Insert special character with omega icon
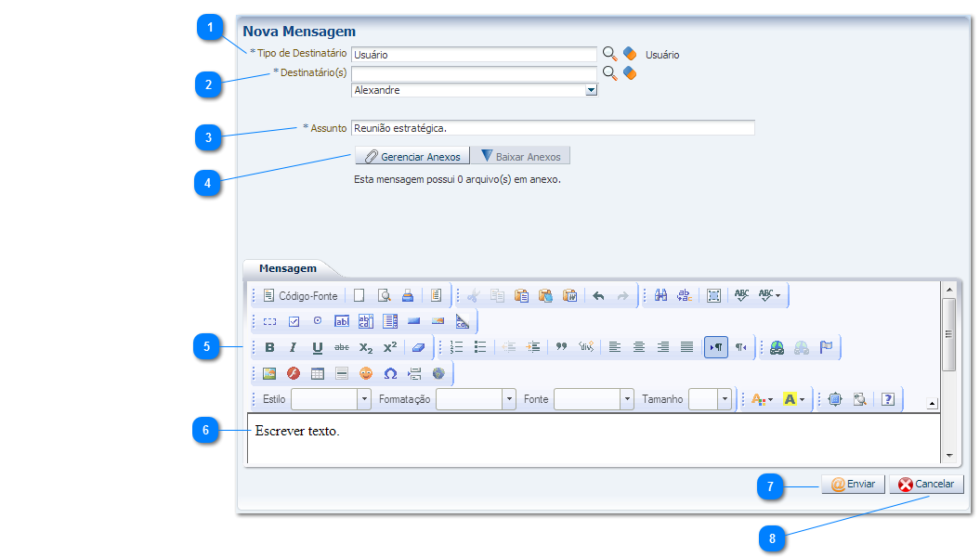The width and height of the screenshot is (980, 557). point(390,373)
